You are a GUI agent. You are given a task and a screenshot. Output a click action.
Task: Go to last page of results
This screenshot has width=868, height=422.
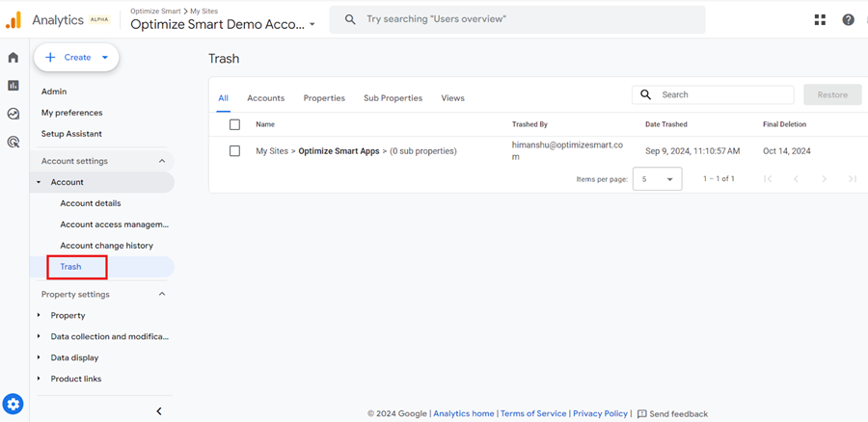(x=853, y=178)
